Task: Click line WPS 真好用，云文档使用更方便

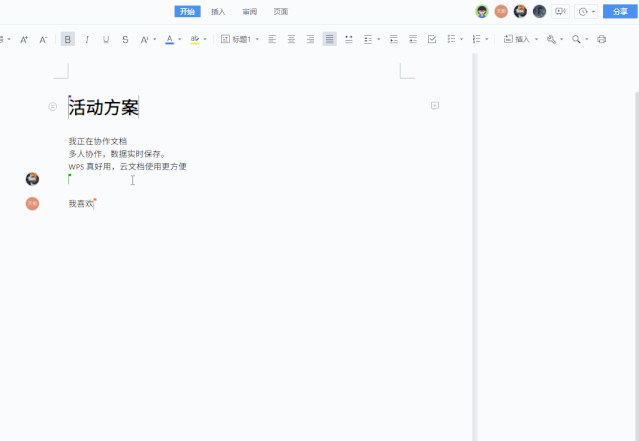Action: pos(128,167)
